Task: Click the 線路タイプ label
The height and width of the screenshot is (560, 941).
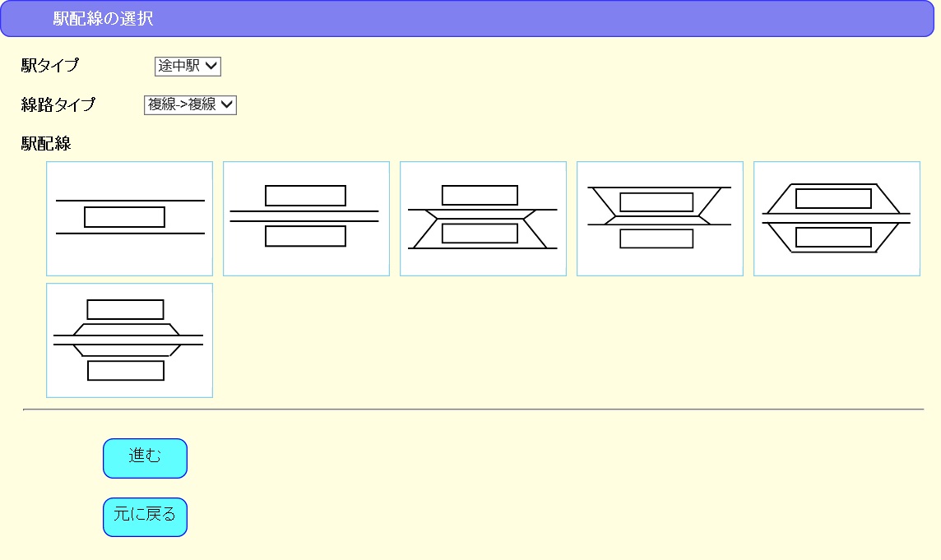Action: tap(58, 104)
